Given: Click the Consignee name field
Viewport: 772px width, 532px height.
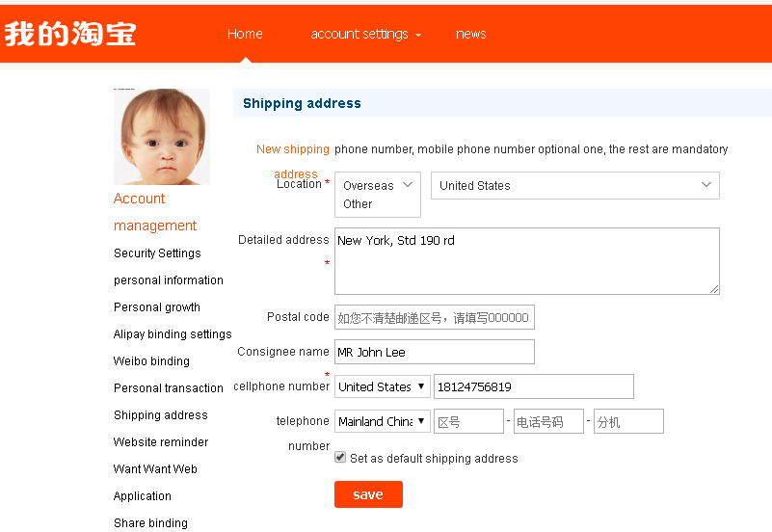Looking at the screenshot, I should (x=434, y=352).
